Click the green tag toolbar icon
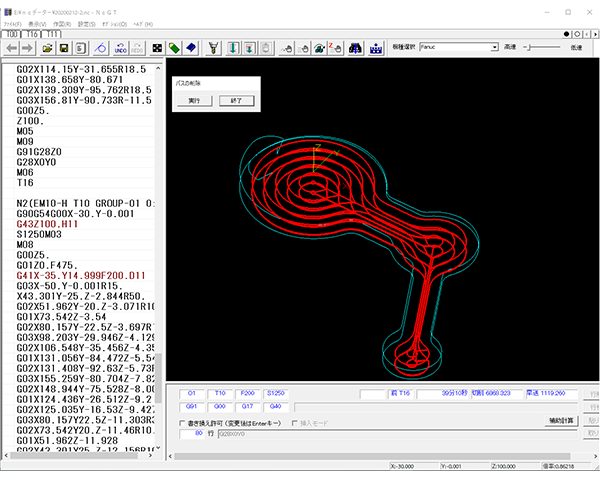 (x=174, y=48)
